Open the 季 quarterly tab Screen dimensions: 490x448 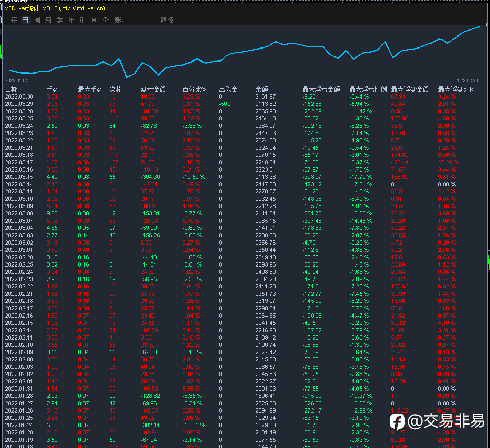click(x=60, y=20)
